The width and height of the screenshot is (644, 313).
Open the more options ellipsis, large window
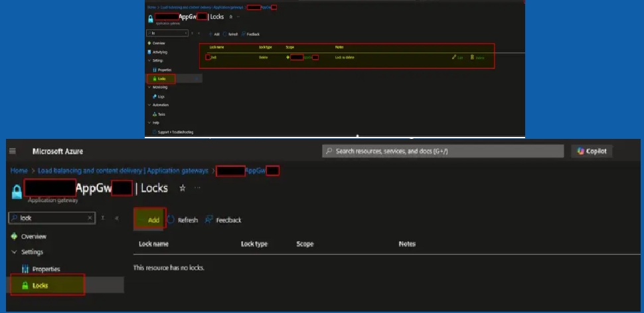click(198, 188)
